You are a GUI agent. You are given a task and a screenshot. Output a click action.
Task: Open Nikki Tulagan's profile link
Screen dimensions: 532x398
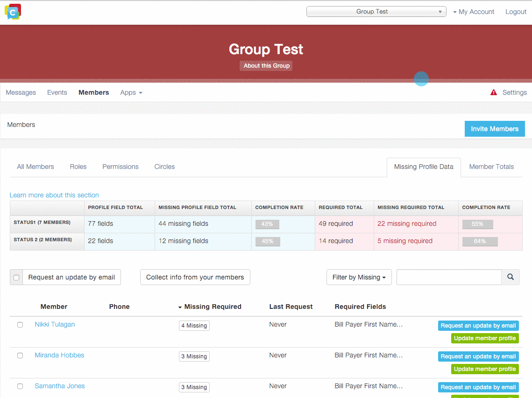pos(55,324)
